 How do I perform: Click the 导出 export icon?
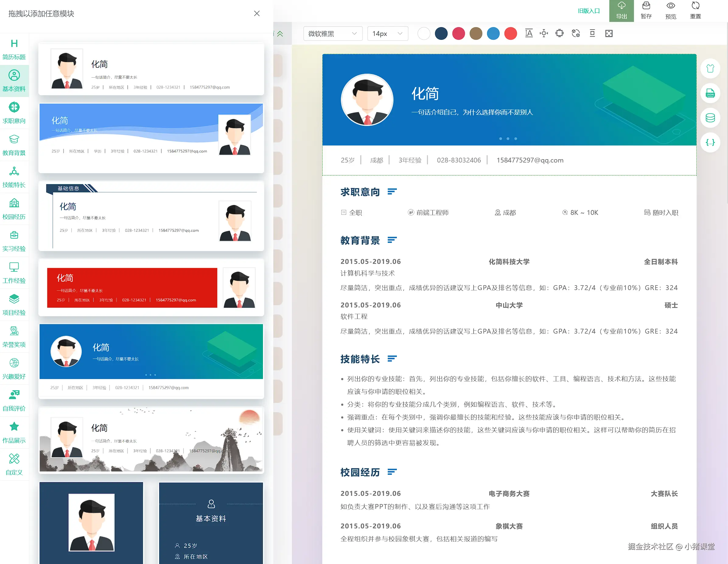[x=621, y=10]
